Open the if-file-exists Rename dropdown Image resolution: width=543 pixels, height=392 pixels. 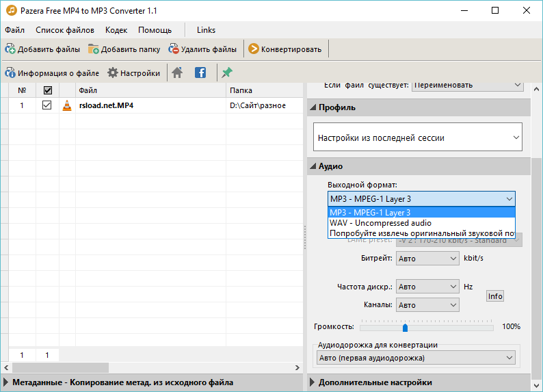point(467,86)
